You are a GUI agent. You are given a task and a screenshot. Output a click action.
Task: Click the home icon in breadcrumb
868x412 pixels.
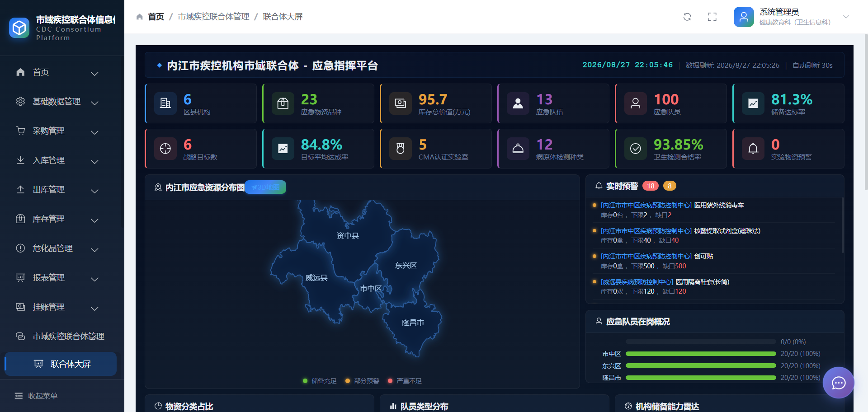point(140,17)
